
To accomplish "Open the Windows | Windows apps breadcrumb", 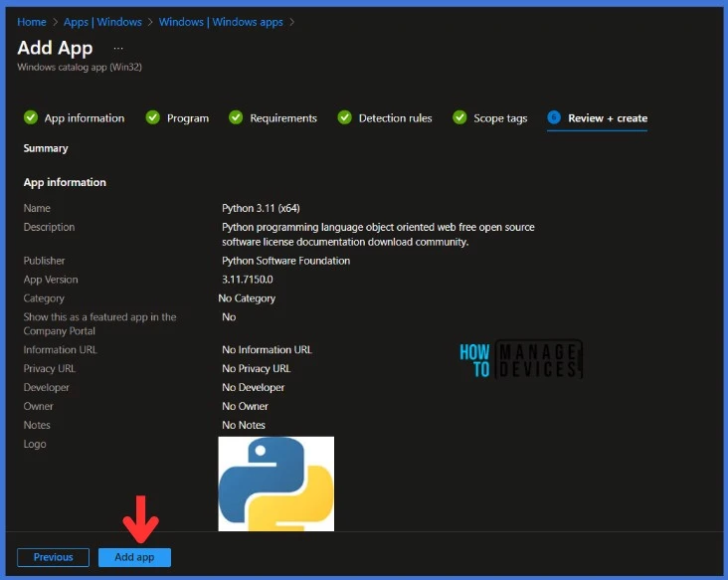I will pyautogui.click(x=221, y=22).
